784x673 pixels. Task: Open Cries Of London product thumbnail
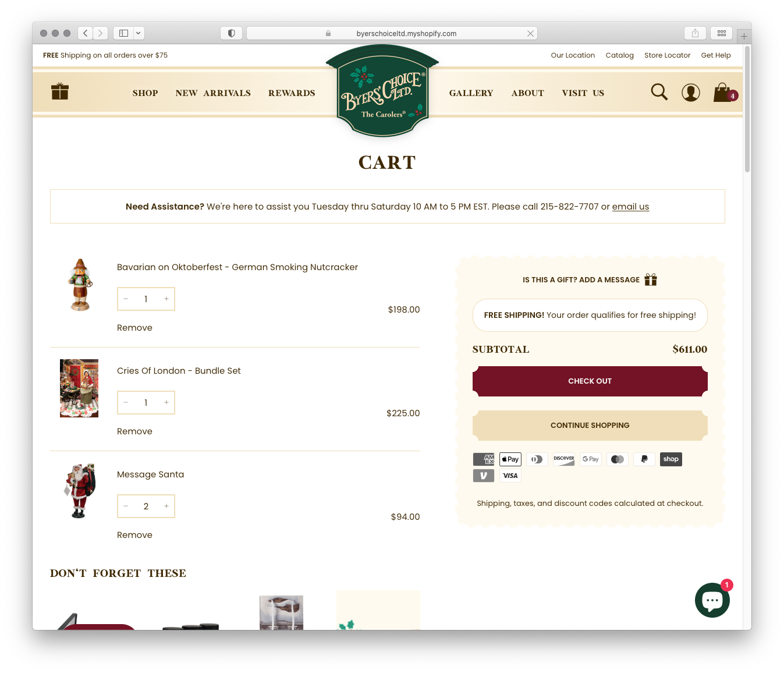[x=79, y=388]
